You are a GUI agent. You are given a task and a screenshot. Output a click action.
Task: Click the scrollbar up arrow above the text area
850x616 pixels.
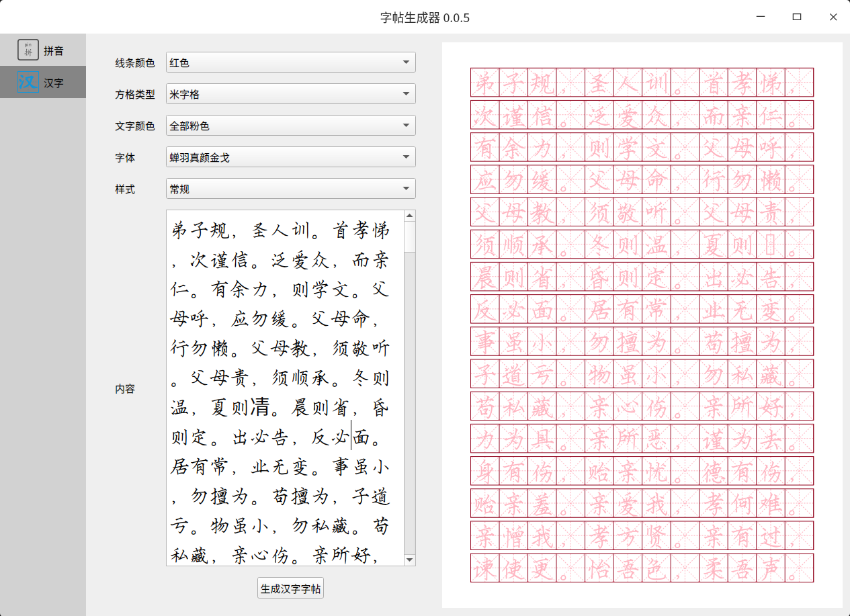[410, 216]
